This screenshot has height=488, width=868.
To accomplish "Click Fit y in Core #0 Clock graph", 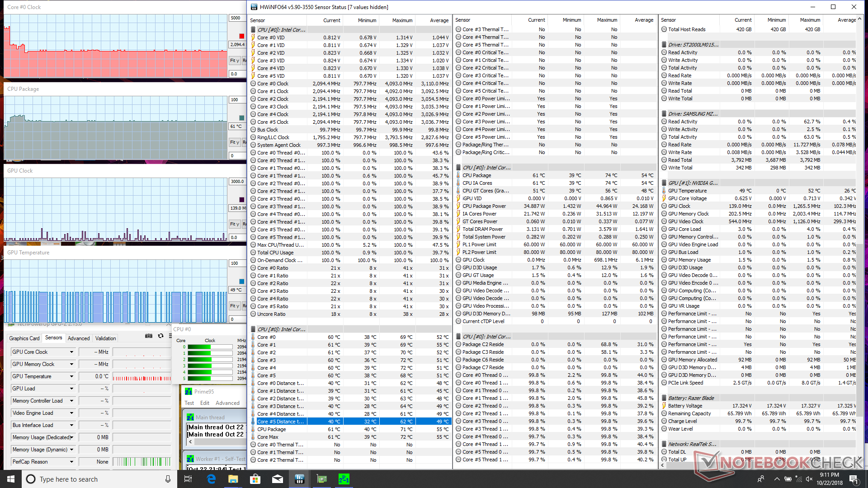I will click(x=235, y=61).
